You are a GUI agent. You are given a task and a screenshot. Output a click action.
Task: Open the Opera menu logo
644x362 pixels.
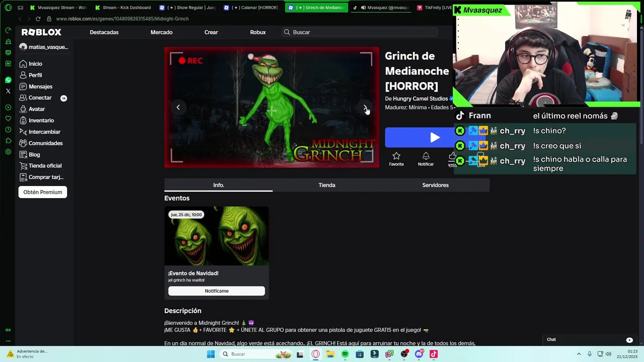click(x=8, y=8)
